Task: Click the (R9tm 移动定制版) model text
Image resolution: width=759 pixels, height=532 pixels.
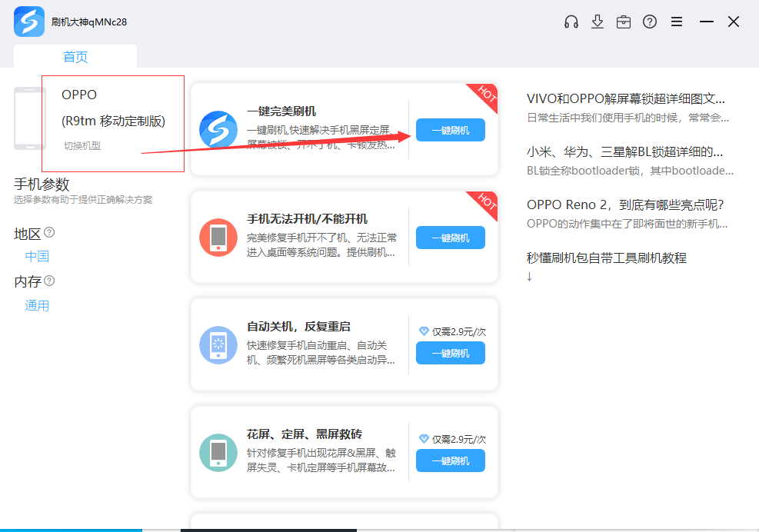Action: click(113, 121)
